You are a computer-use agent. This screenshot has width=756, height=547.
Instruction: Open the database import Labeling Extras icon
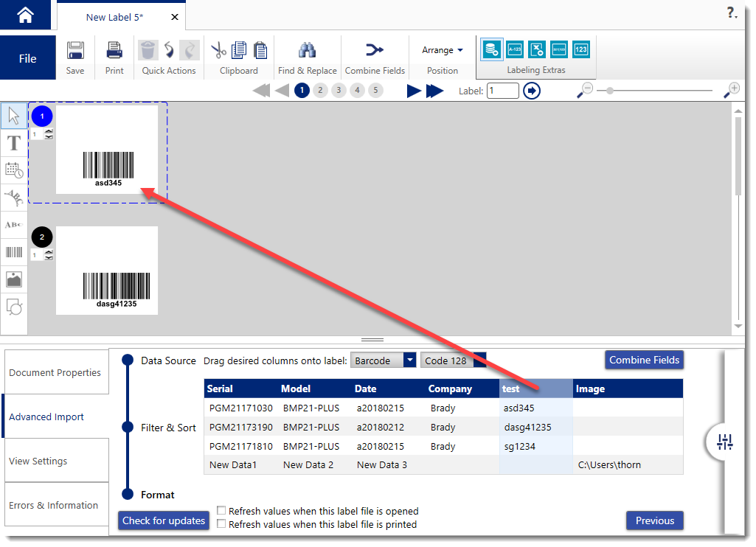(x=492, y=49)
